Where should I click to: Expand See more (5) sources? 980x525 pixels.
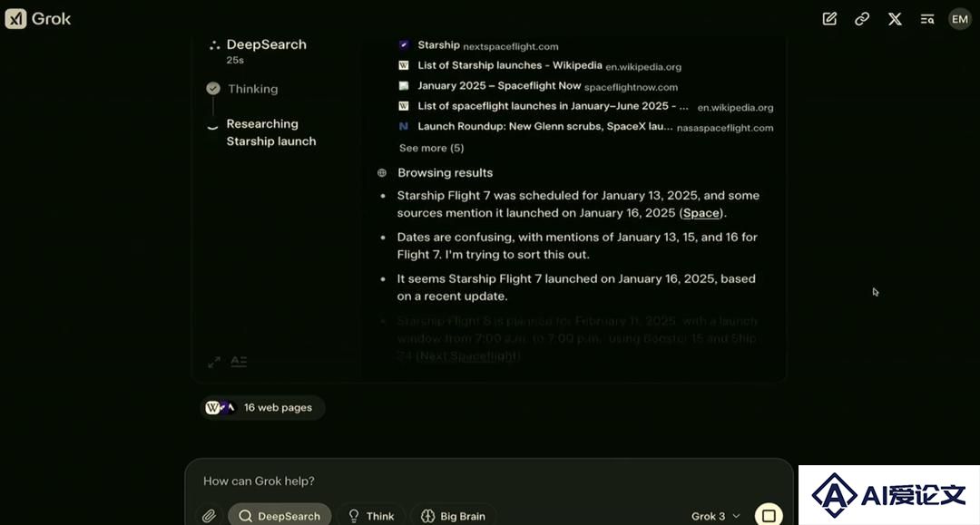click(x=431, y=148)
